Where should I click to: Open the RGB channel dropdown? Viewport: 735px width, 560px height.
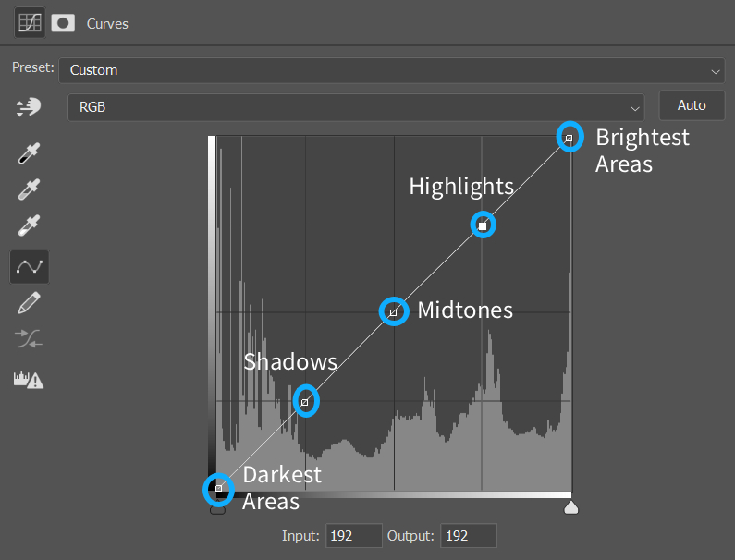click(356, 107)
